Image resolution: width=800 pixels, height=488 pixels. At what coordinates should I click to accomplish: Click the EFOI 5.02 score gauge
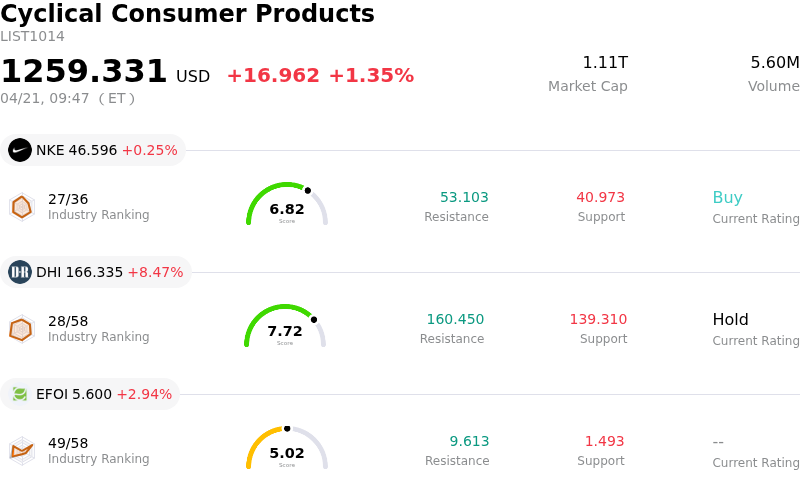point(287,449)
